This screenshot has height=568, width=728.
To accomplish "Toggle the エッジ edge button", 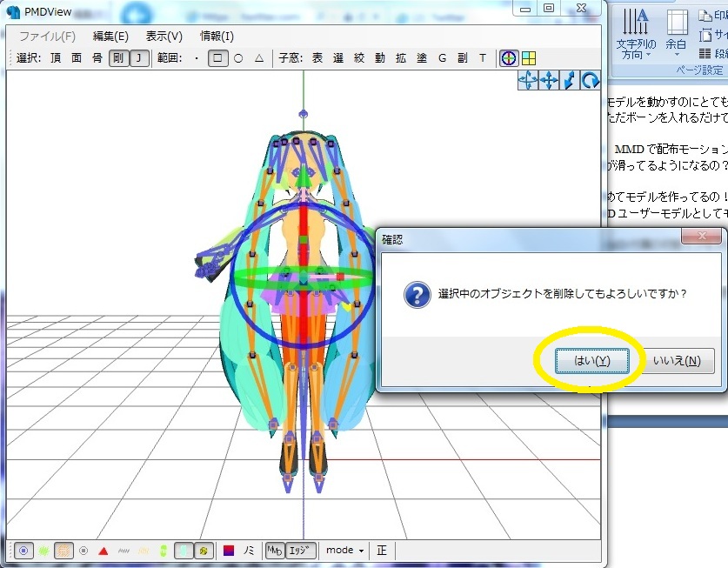I will pyautogui.click(x=300, y=551).
